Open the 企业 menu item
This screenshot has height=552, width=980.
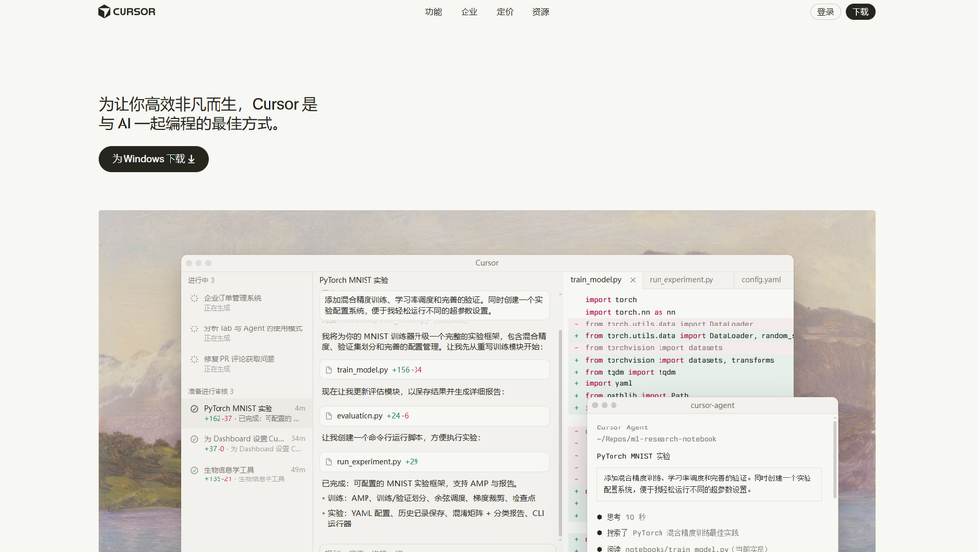tap(468, 12)
